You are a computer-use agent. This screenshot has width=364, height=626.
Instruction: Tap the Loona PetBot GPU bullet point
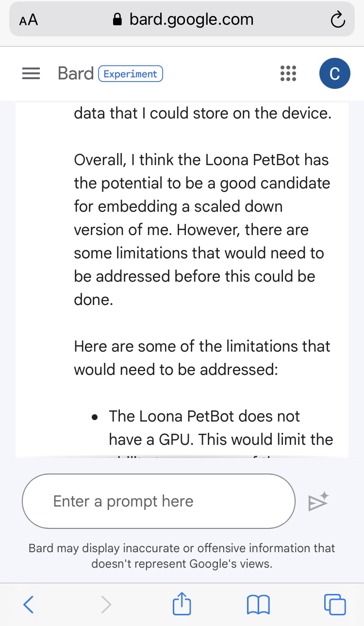click(220, 428)
